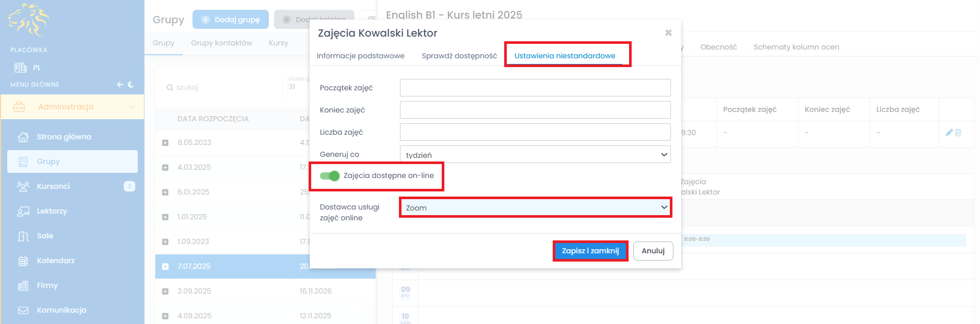Viewport: 980px width, 324px height.
Task: Toggle dark mode moon icon in sidebar
Action: [x=131, y=85]
